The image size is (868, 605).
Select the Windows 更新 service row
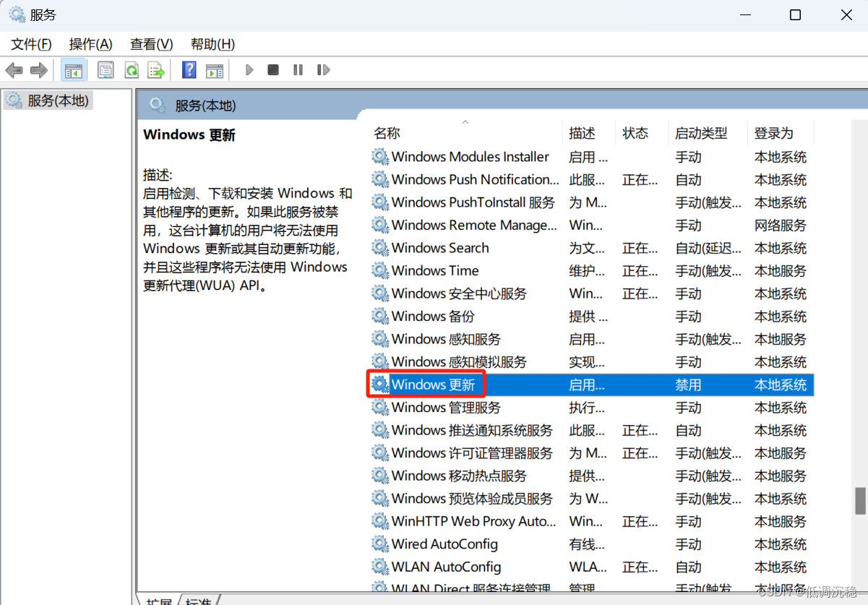click(x=592, y=385)
